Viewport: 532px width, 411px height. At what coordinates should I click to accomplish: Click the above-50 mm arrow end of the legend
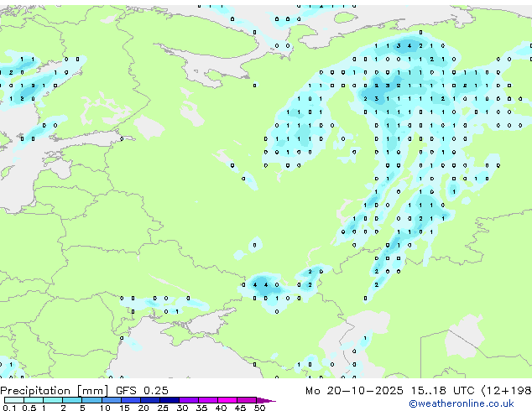pyautogui.click(x=266, y=400)
